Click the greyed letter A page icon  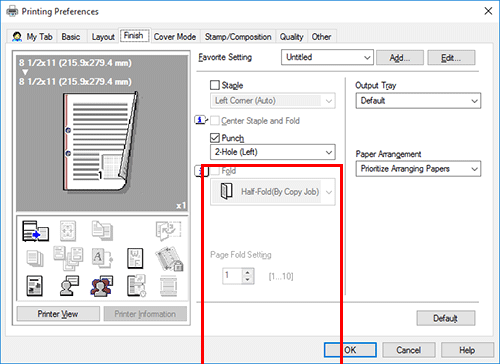(x=102, y=258)
